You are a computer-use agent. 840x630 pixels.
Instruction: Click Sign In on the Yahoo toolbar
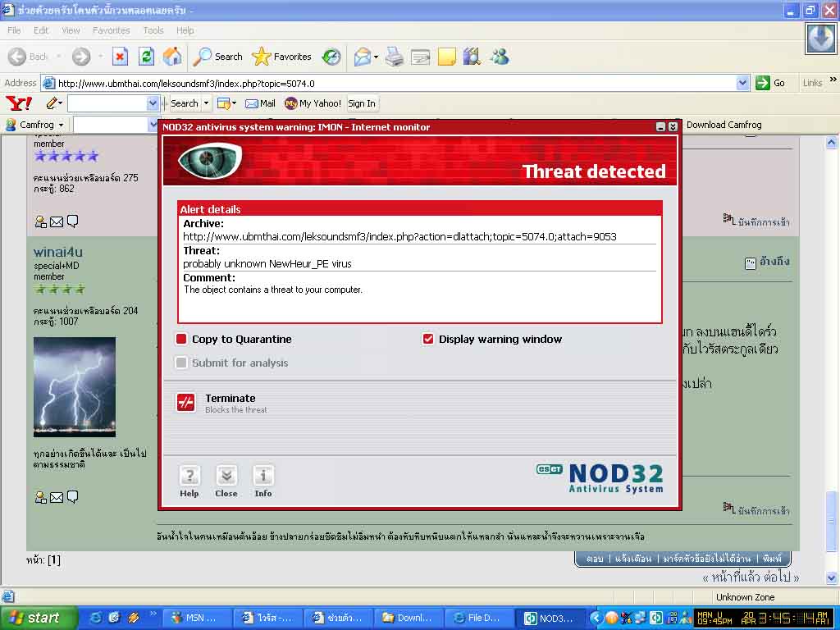[x=362, y=103]
